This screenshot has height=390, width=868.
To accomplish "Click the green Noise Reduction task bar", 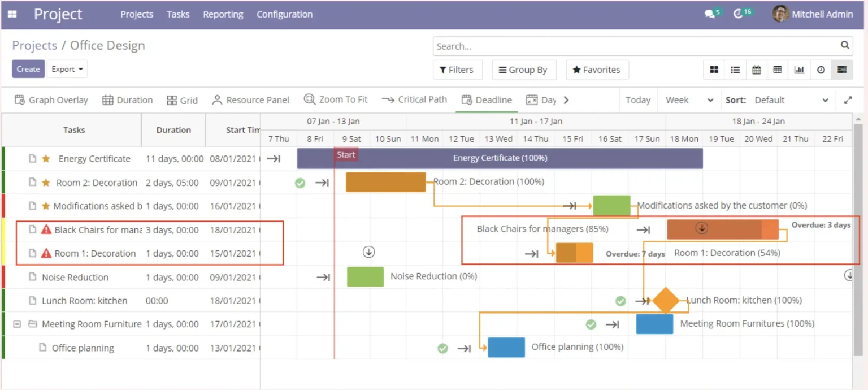I will (365, 277).
